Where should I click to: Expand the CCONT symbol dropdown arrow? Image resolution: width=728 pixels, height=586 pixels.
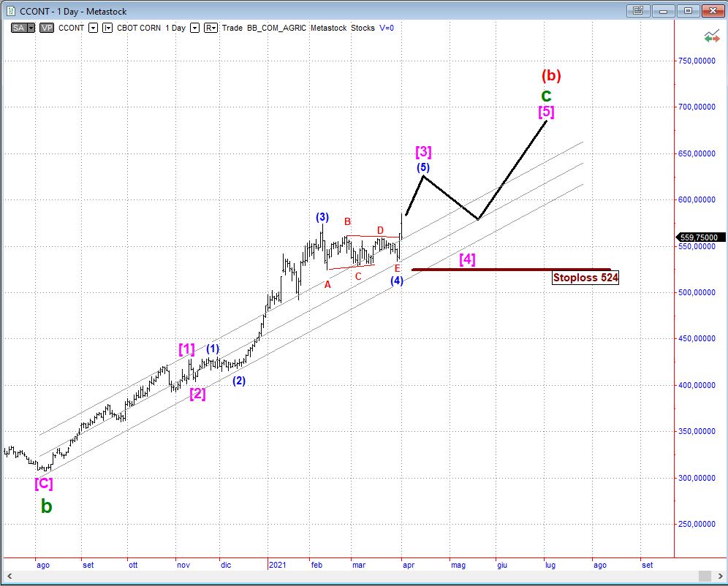tap(93, 28)
